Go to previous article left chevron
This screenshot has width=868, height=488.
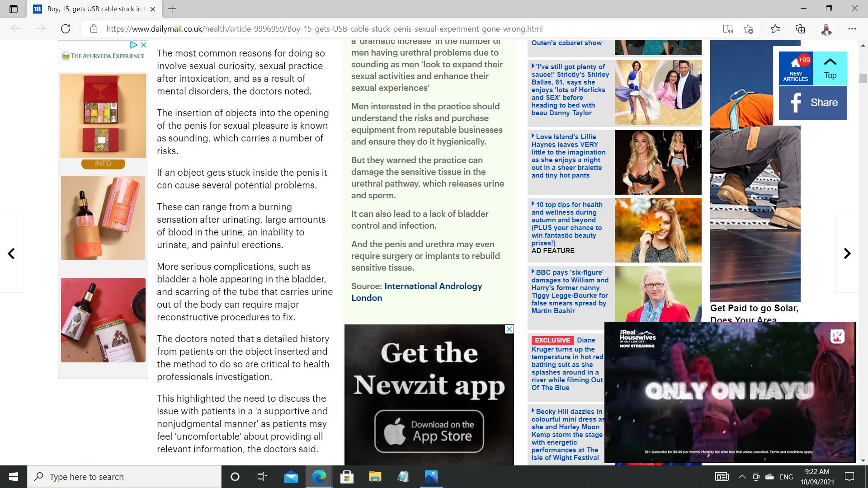tap(12, 253)
